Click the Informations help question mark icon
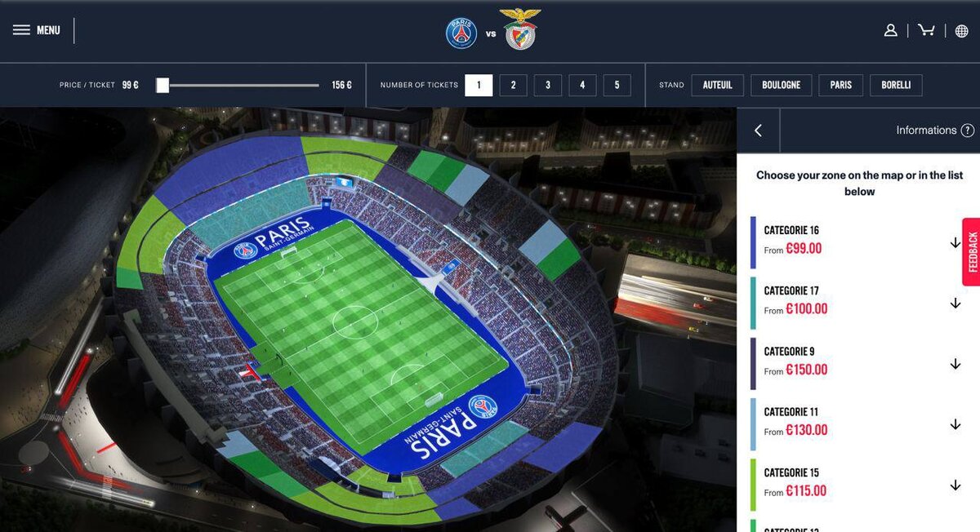The image size is (980, 532). tap(968, 131)
